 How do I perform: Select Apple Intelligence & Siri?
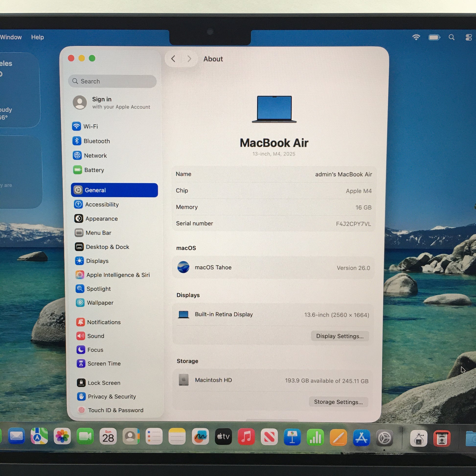(x=118, y=275)
